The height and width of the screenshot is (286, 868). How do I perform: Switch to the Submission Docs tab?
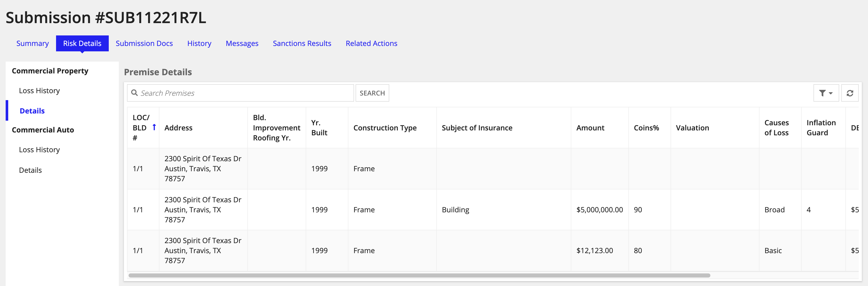point(144,43)
